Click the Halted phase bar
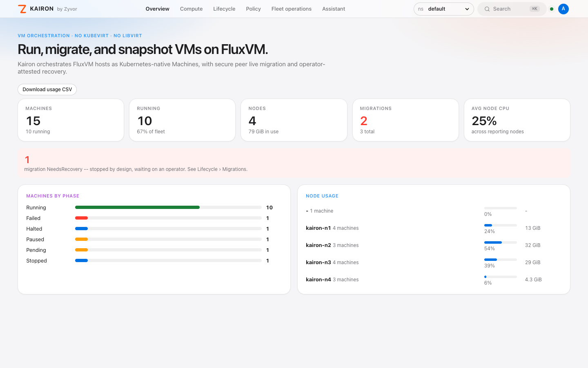This screenshot has height=368, width=588. point(168,229)
